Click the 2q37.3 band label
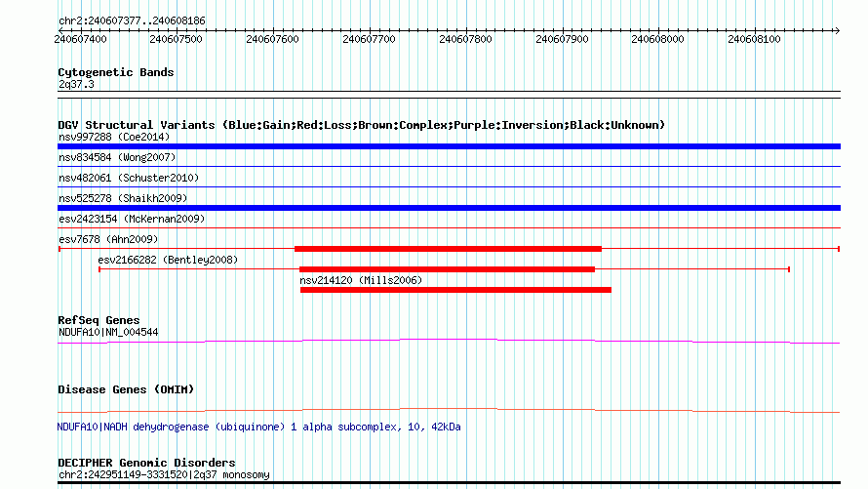Viewport: 868px width, 489px height. [76, 84]
